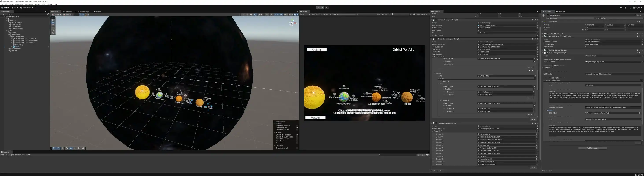Open the Tag Untagged dropdown
The image size is (644, 176).
pos(572,18)
